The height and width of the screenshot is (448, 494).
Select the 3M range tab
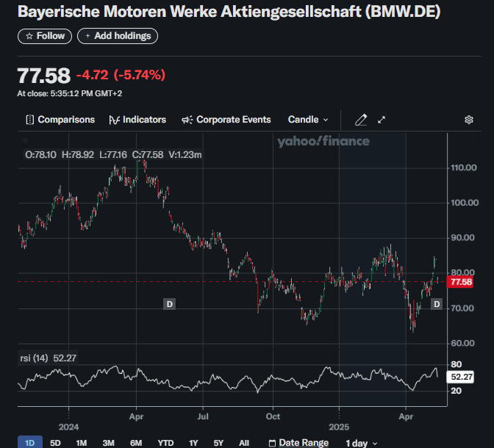click(108, 443)
